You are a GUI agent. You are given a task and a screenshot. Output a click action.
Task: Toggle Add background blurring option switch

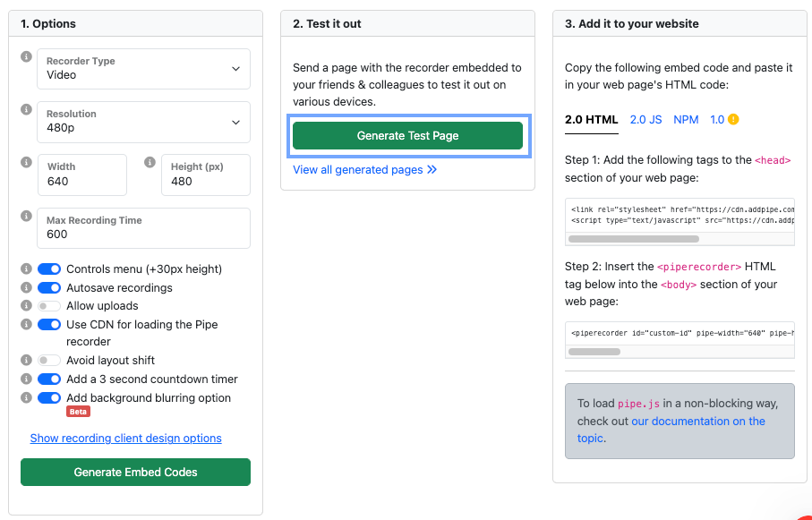point(49,397)
